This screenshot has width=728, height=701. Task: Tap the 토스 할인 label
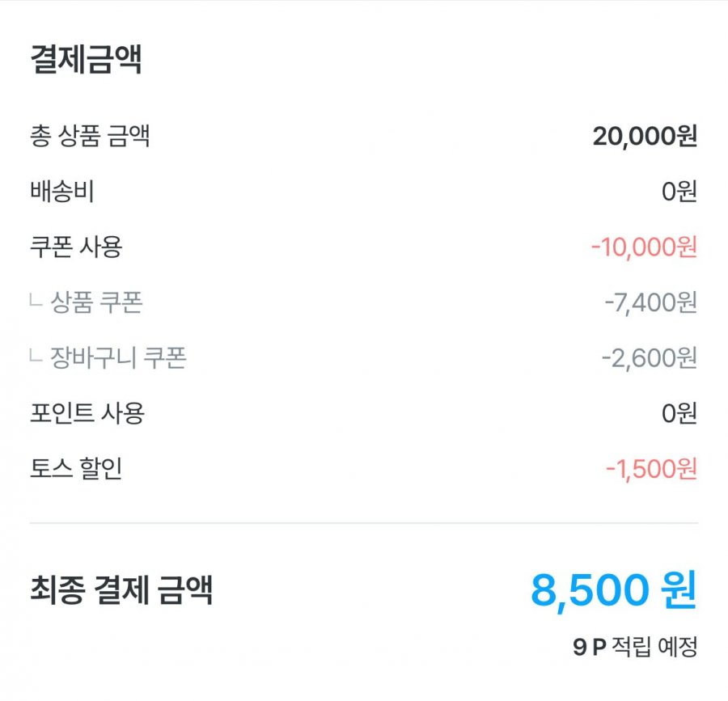[x=76, y=468]
